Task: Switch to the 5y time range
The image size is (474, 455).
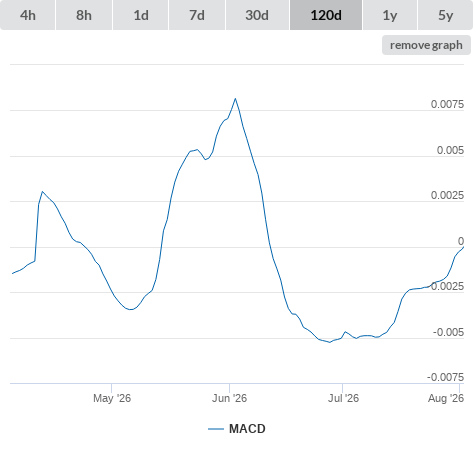Action: (445, 15)
